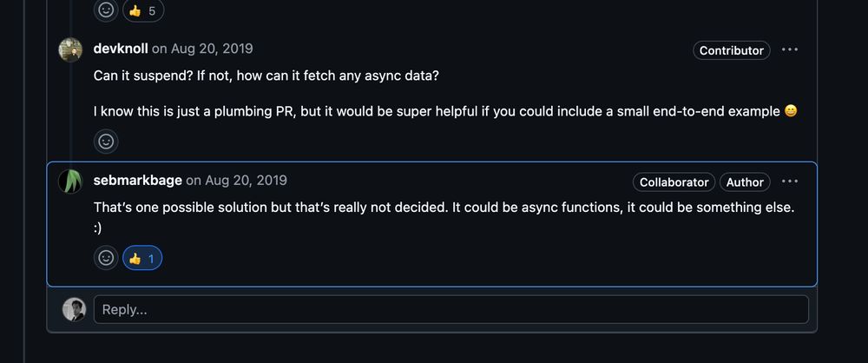This screenshot has height=363, width=868.
Task: Select sebmarkbage's comment text about async functions
Action: coord(444,217)
